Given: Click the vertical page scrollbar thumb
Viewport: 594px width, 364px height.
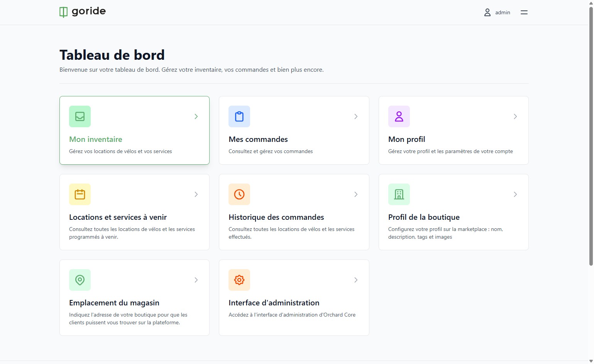Looking at the screenshot, I should coord(591,136).
